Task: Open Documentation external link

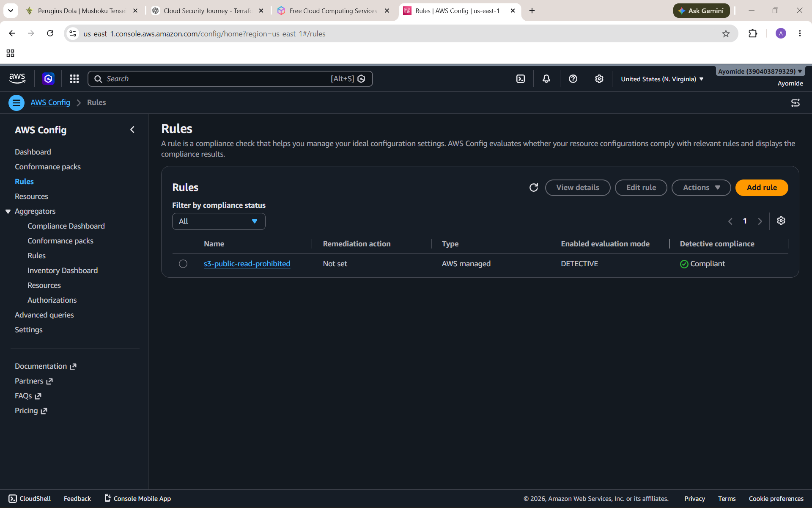Action: [x=45, y=366]
